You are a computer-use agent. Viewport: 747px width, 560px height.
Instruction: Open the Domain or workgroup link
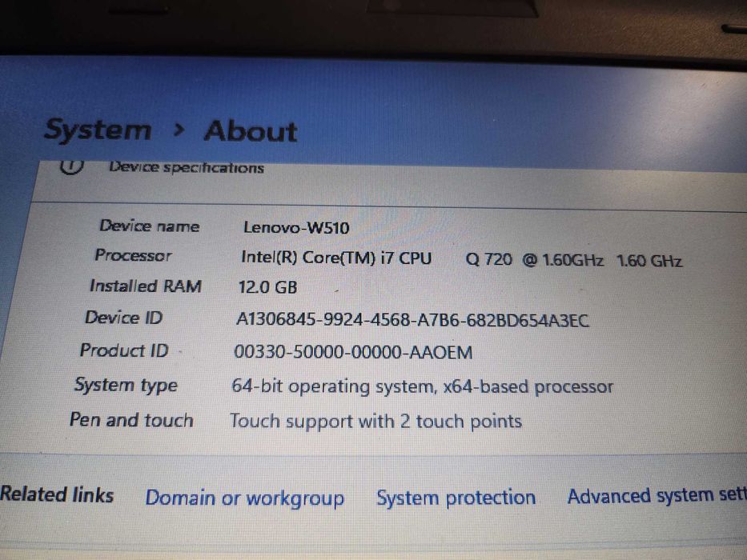245,498
